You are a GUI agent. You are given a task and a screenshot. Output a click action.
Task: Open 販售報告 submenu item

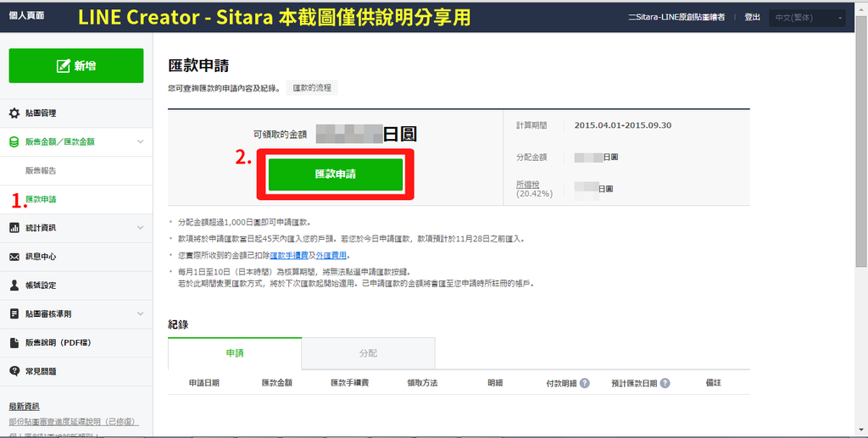(41, 171)
